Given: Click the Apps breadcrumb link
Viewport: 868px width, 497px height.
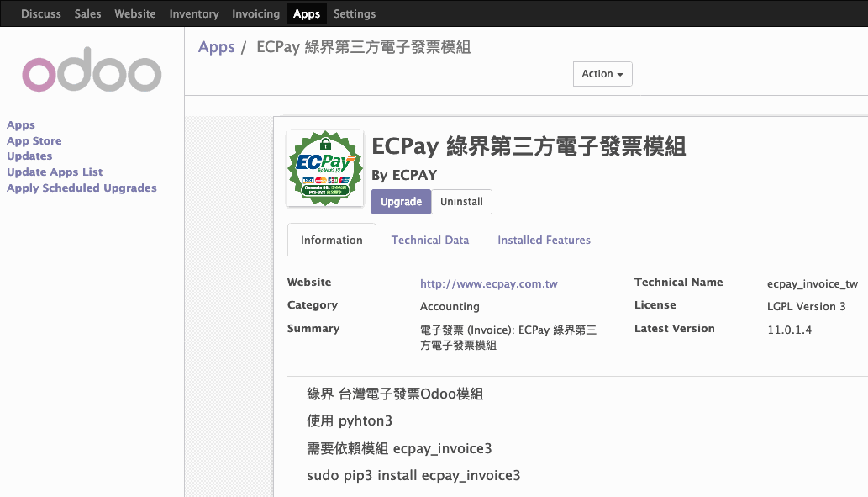Looking at the screenshot, I should (217, 47).
